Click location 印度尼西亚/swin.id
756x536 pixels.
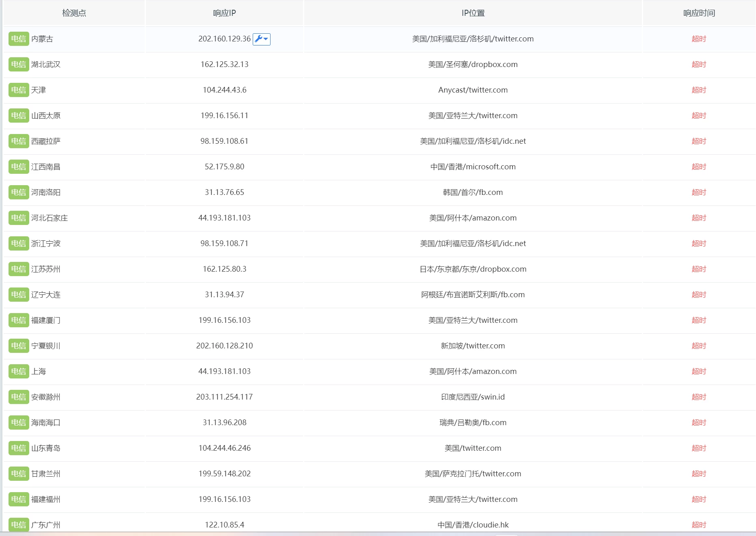point(473,397)
